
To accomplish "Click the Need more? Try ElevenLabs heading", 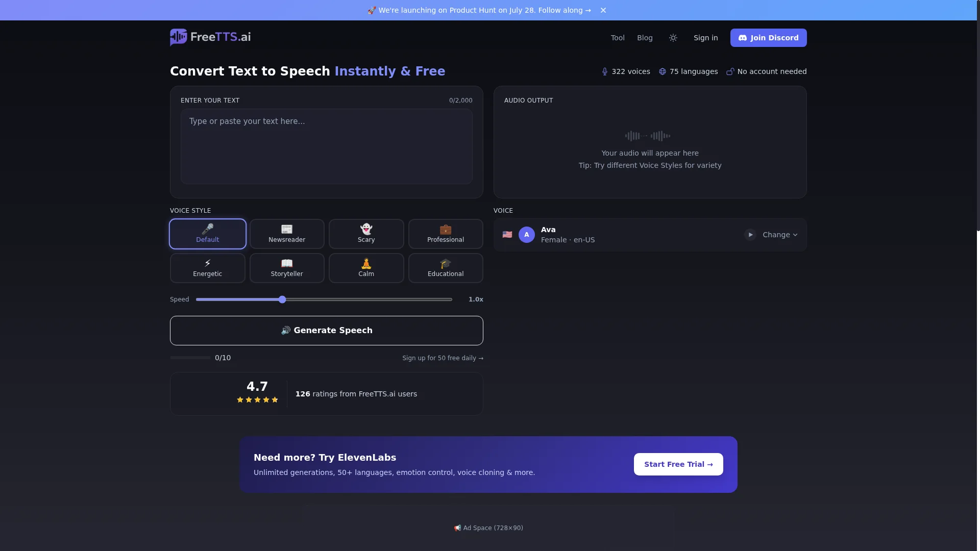I will pyautogui.click(x=325, y=458).
